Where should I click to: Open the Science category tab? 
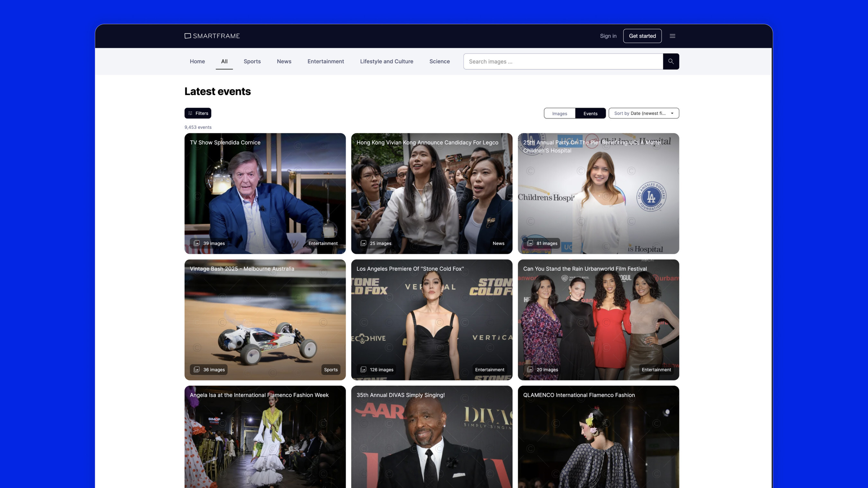[x=439, y=61]
